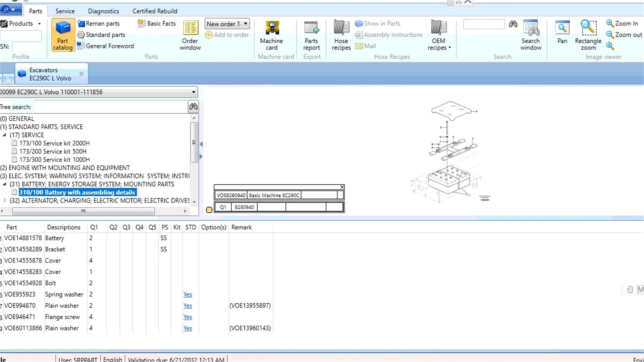Click the zoom icon below Zoom out
The width and height of the screenshot is (644, 362).
(610, 46)
